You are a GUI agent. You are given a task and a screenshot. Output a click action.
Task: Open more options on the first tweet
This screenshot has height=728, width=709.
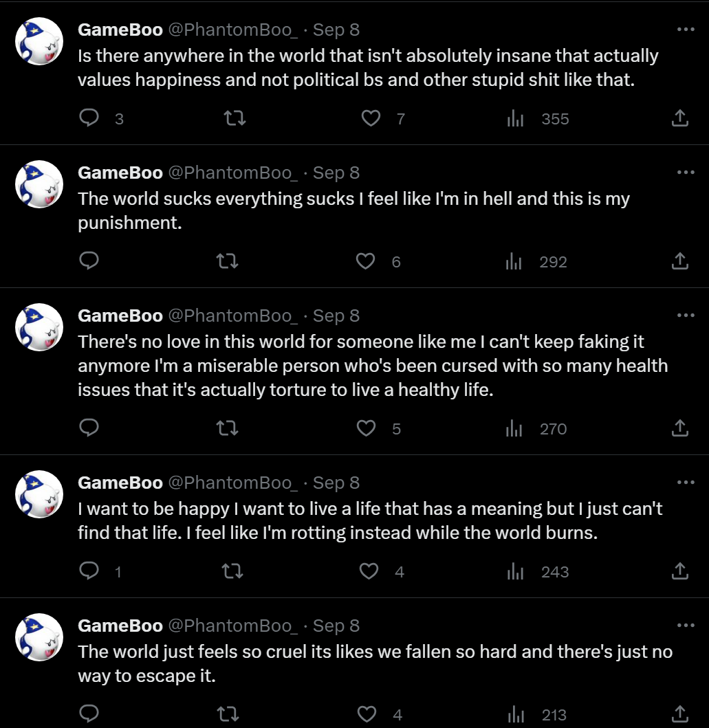click(686, 30)
